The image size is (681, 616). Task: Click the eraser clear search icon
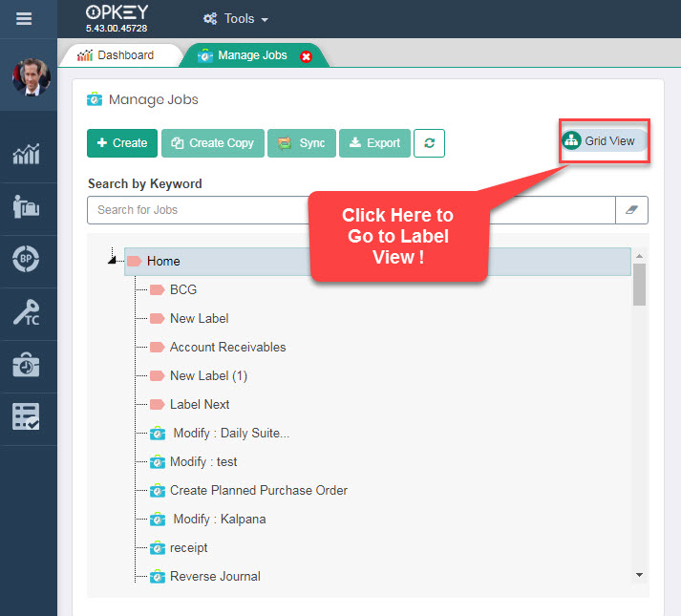(631, 210)
